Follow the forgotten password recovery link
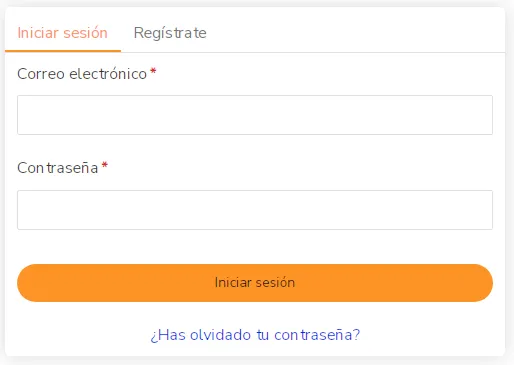Image resolution: width=514 pixels, height=365 pixels. pos(255,335)
